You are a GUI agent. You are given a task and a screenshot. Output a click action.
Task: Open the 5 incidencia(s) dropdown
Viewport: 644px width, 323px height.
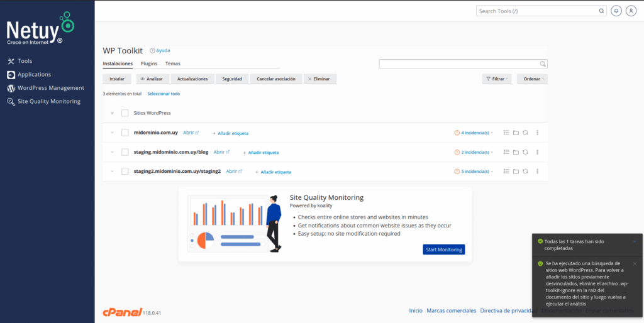pos(474,172)
